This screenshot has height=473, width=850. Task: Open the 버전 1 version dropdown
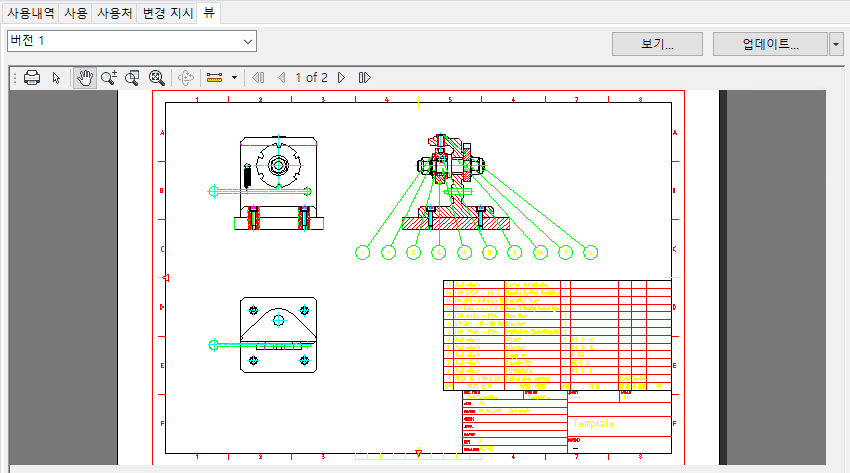point(132,41)
